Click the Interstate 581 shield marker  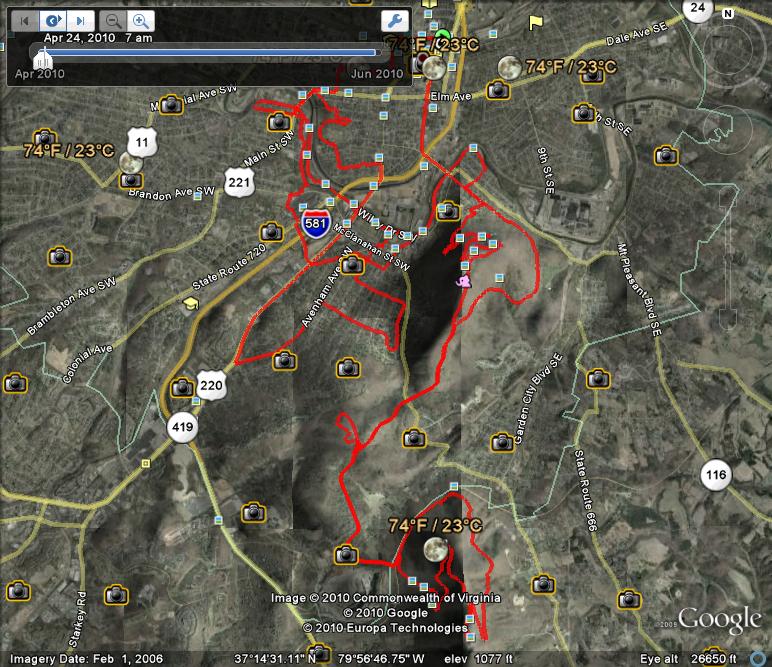(x=315, y=223)
